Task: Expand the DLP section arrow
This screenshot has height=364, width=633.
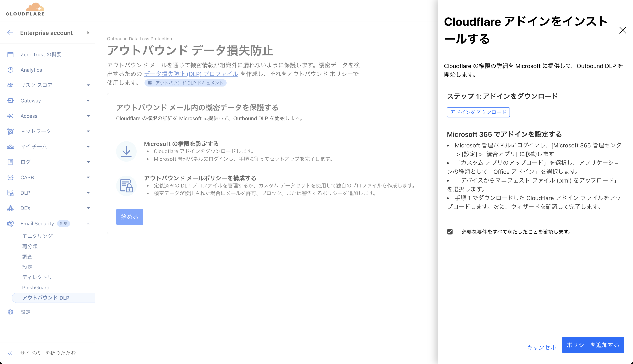Action: pos(88,193)
